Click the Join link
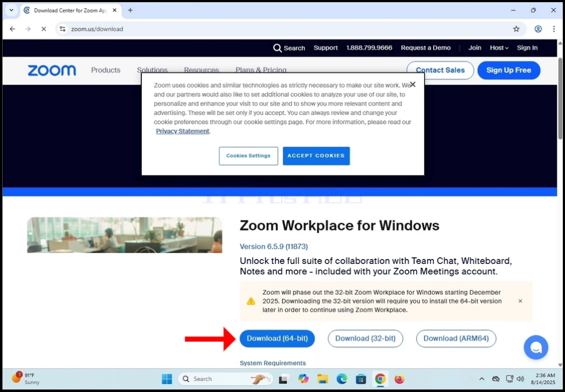The height and width of the screenshot is (392, 565). pyautogui.click(x=474, y=48)
